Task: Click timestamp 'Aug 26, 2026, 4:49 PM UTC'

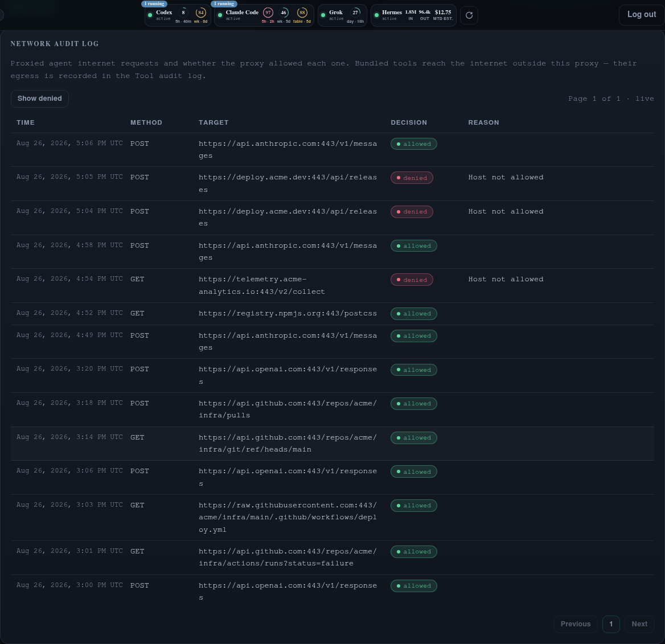Action: 69,335
